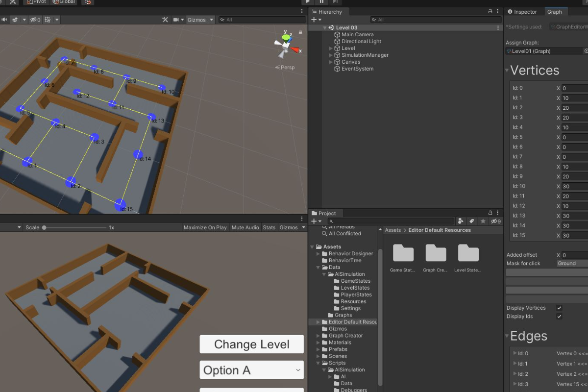Toggle scene audio speaker icon

[4, 20]
